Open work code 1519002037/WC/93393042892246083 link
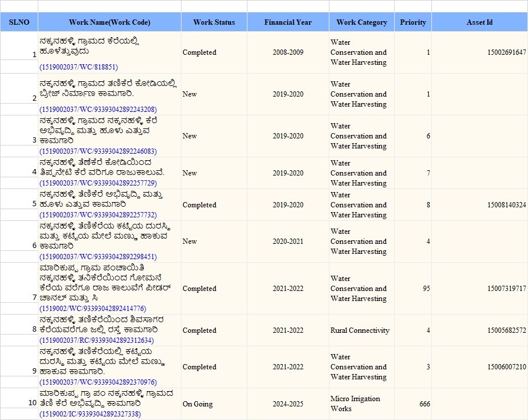Viewport: 528px width, 420px height. (98, 151)
